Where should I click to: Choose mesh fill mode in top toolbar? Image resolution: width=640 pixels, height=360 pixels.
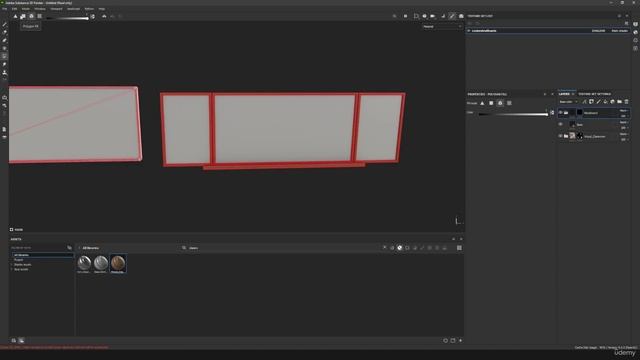(x=31, y=16)
